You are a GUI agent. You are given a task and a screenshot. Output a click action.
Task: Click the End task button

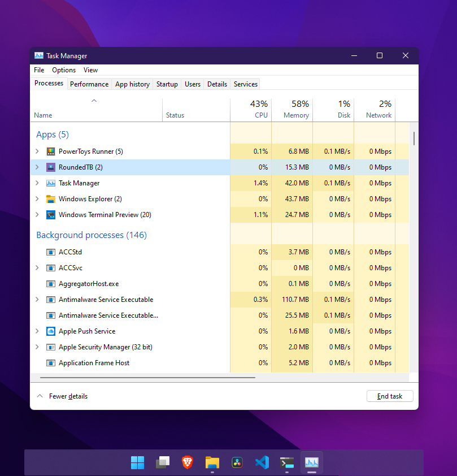(390, 396)
